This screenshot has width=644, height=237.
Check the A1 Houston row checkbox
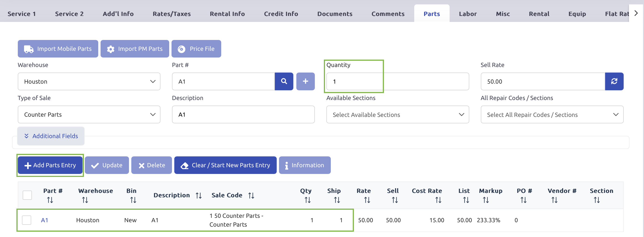pos(27,220)
